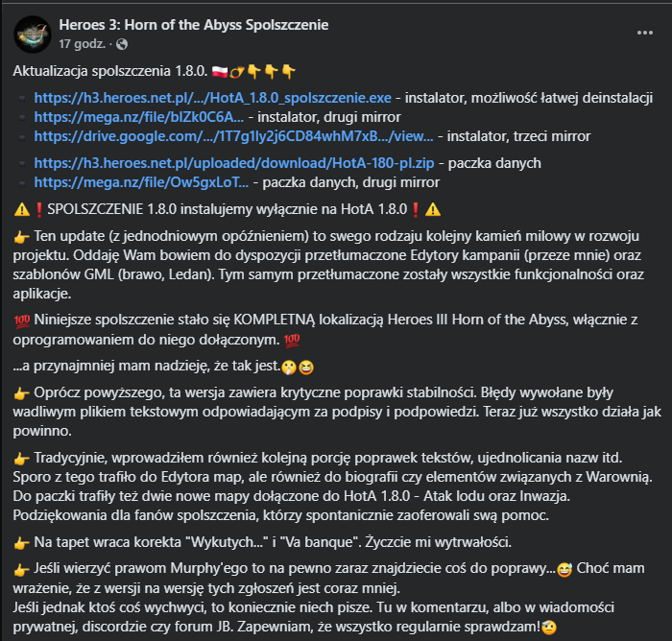Click the public audience globe icon
The width and height of the screenshot is (672, 641).
(x=122, y=44)
